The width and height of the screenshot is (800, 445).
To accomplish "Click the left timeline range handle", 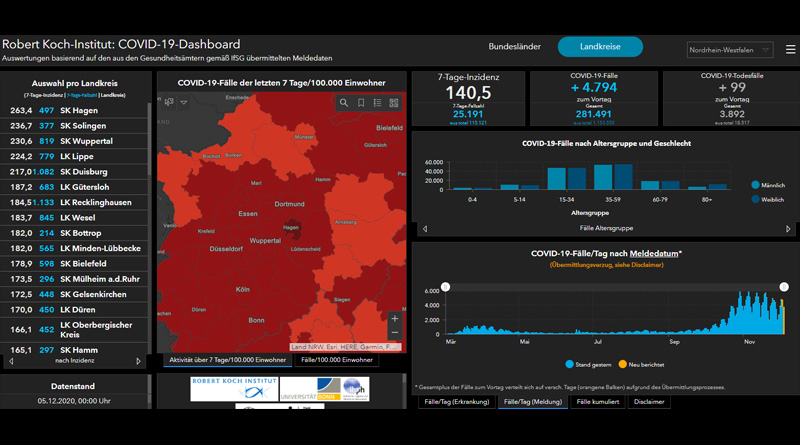I will coord(445,287).
